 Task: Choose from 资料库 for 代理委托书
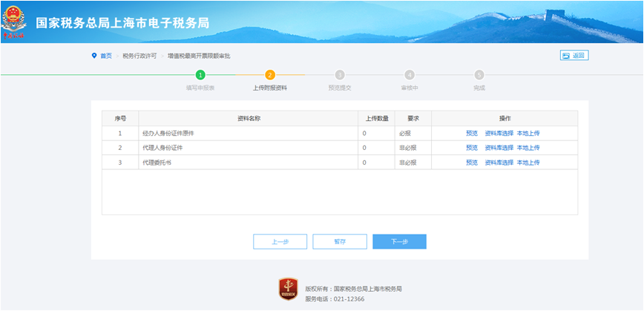(x=499, y=163)
